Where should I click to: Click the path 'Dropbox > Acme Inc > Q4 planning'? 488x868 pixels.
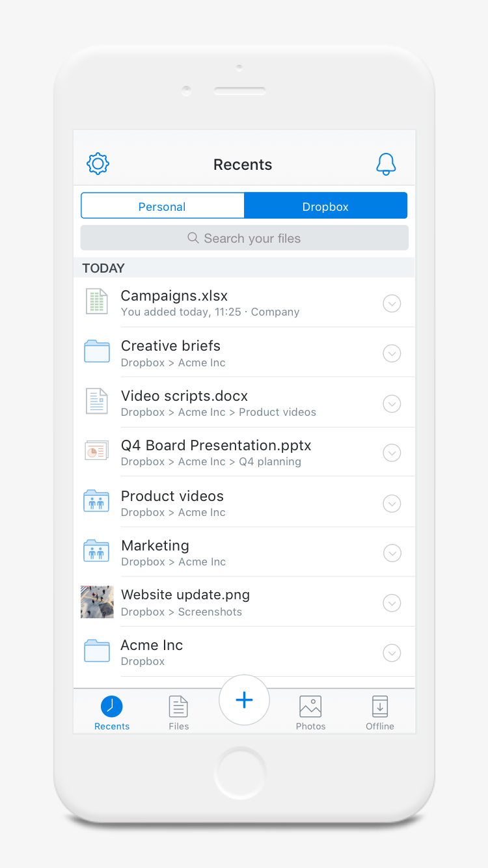click(x=211, y=462)
